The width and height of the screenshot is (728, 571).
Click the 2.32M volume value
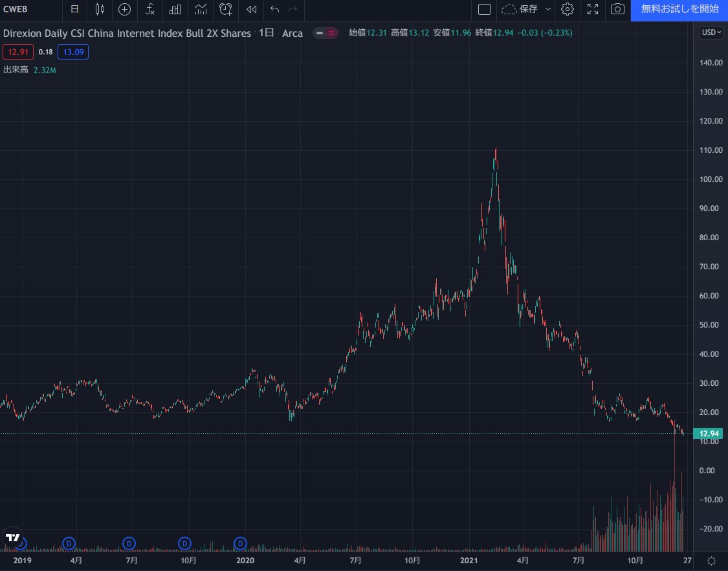point(45,70)
